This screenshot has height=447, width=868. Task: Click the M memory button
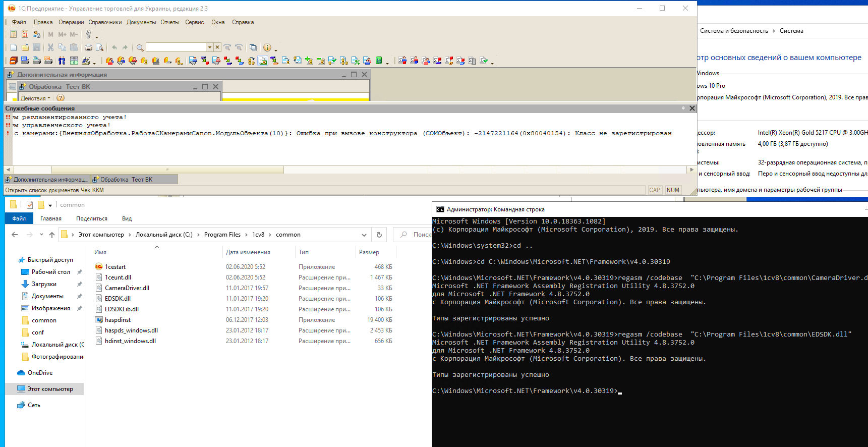click(50, 34)
